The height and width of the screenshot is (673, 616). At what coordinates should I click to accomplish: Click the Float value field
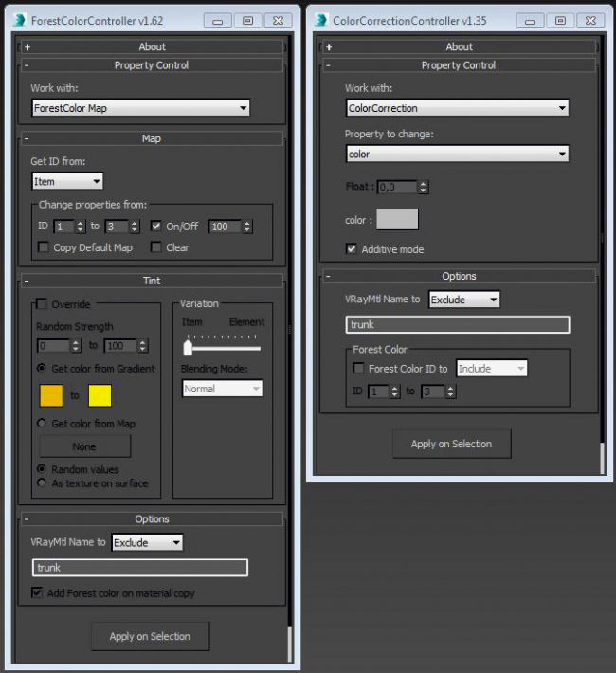pyautogui.click(x=397, y=187)
